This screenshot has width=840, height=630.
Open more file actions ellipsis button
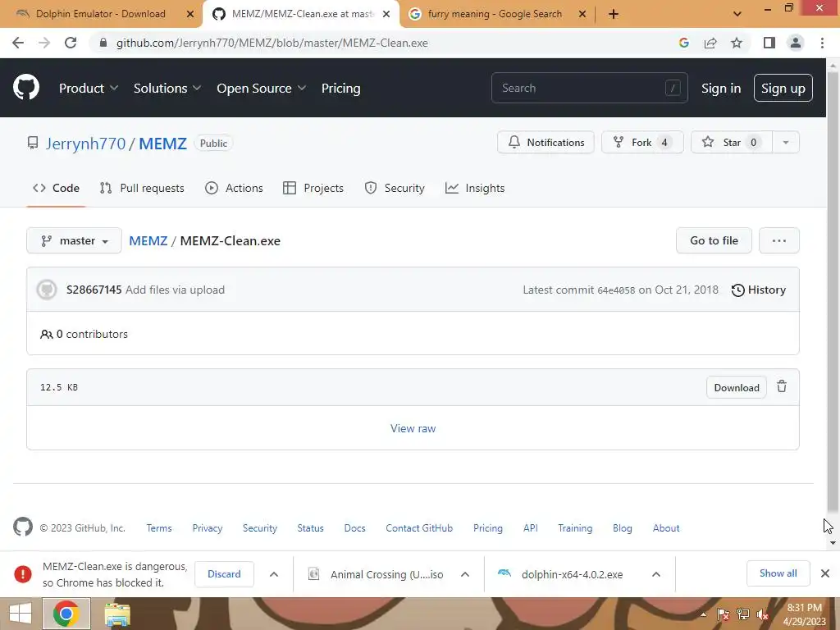point(779,240)
